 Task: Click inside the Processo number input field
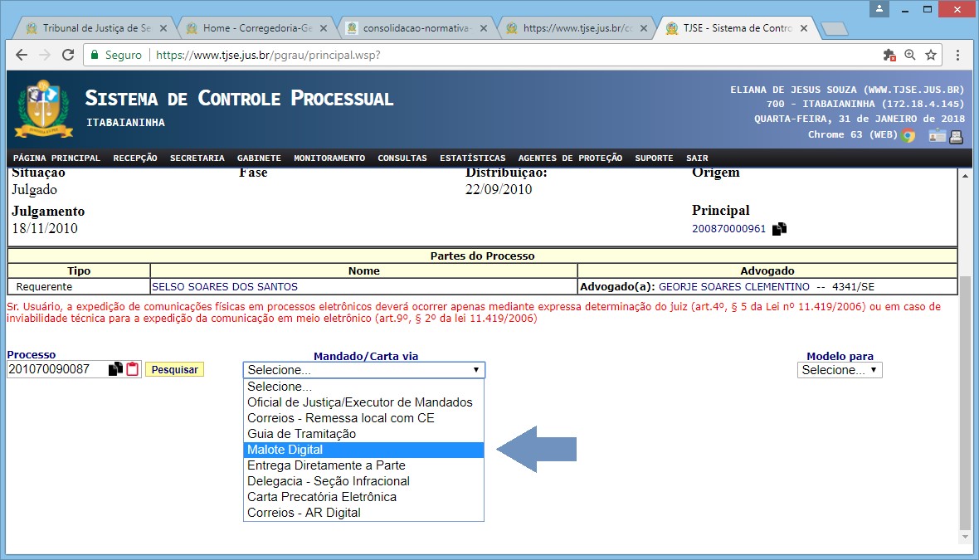pyautogui.click(x=56, y=369)
